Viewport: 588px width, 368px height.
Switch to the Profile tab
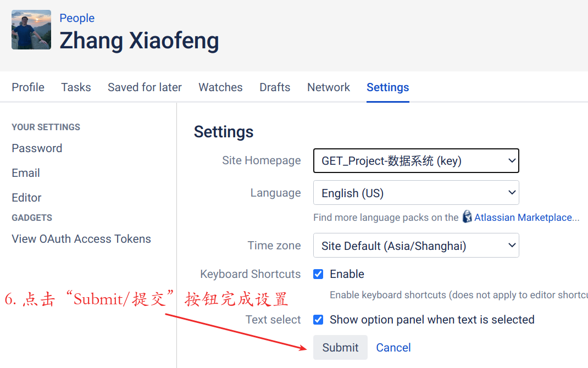pyautogui.click(x=28, y=87)
